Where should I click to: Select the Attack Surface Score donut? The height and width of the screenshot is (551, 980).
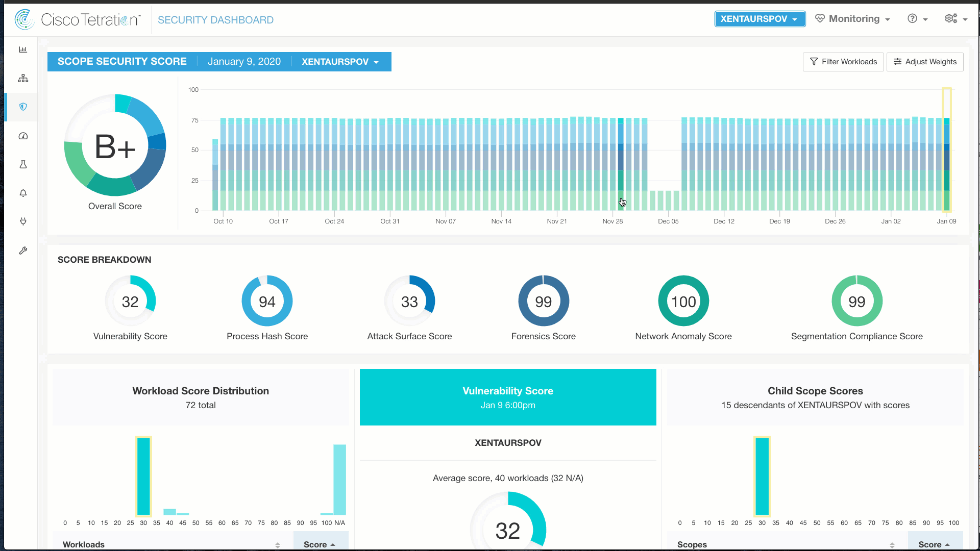point(409,301)
